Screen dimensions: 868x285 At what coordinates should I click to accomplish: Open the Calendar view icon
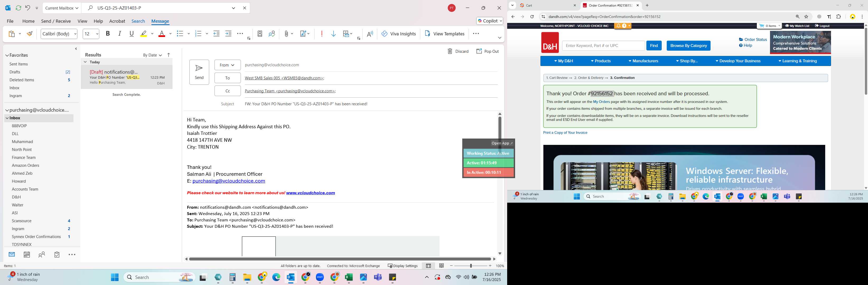(x=27, y=255)
